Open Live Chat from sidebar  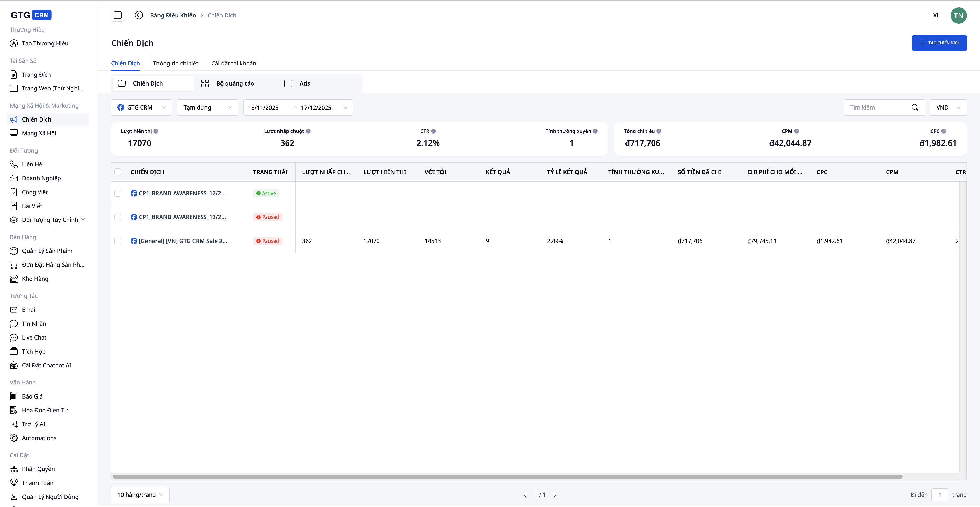pos(34,338)
